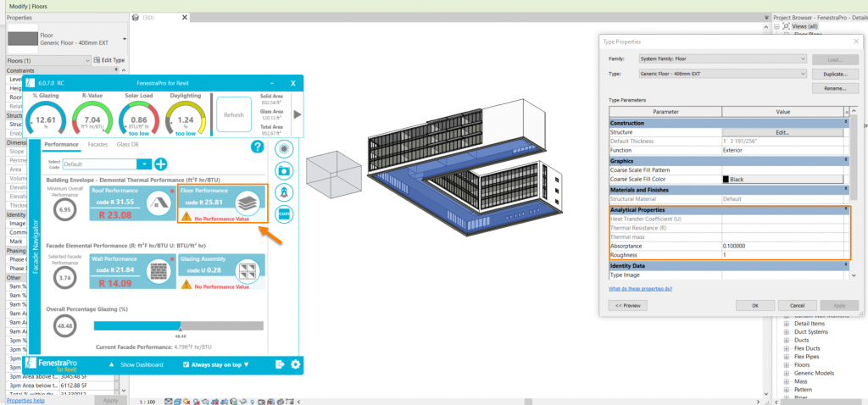The image size is (868, 405).
Task: Click the 1 : 100 view scale
Action: tap(147, 401)
